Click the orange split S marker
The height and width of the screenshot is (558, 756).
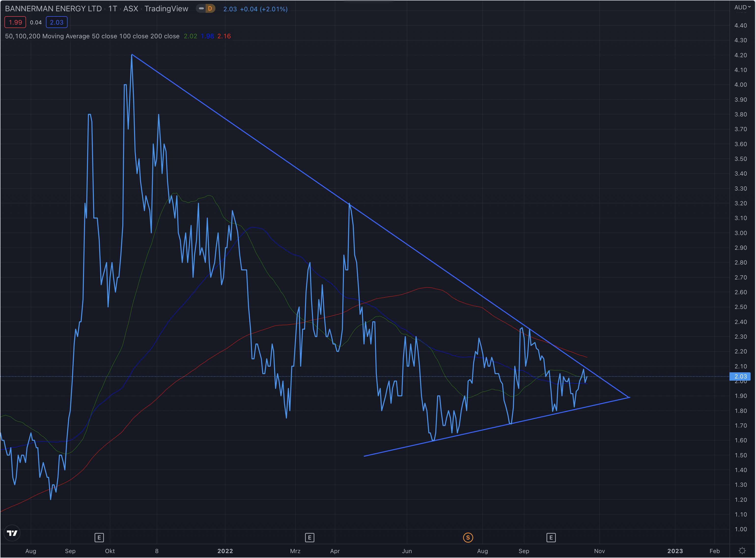pyautogui.click(x=468, y=537)
